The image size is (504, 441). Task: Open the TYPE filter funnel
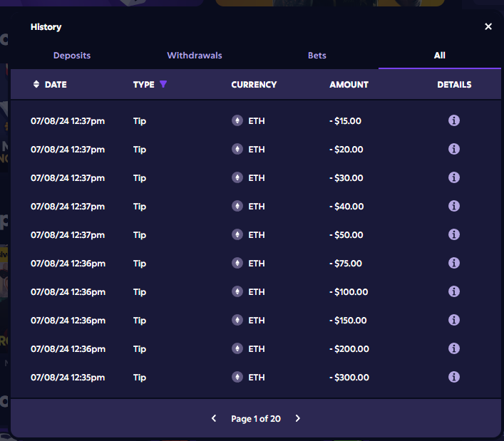click(163, 84)
